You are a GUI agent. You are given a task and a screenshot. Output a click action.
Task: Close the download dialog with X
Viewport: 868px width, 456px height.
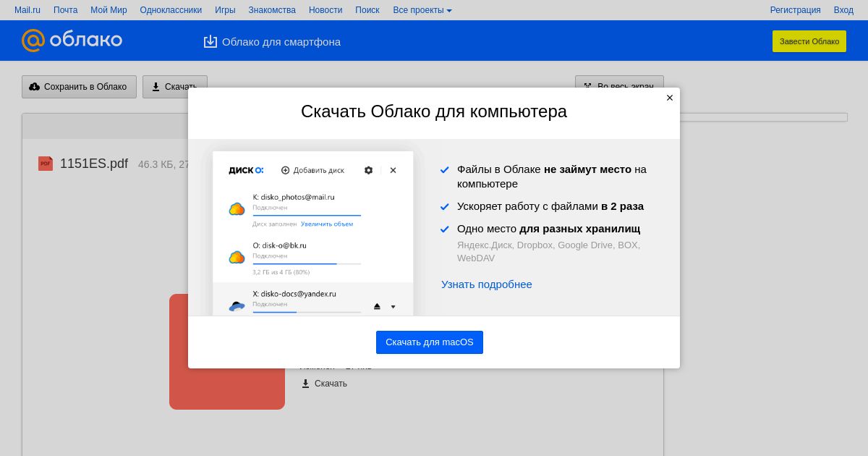point(670,98)
